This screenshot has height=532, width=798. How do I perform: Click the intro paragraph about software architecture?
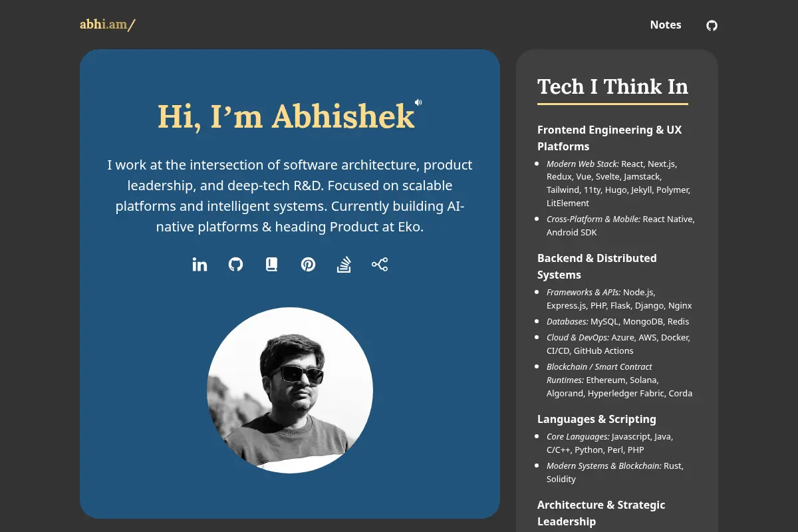pos(290,196)
